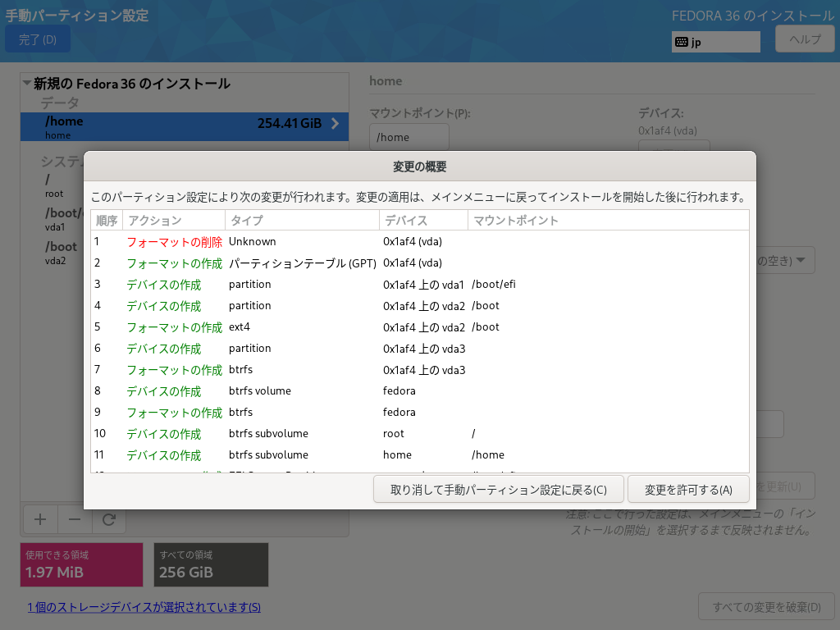Click the すべての領域 256 GiB box
This screenshot has height=630, width=840.
(211, 564)
